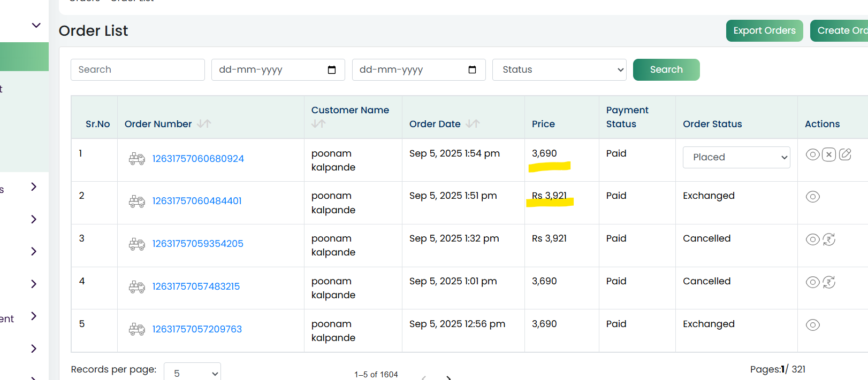Viewport: 868px width, 380px height.
Task: Click first dd-mm-yyyy date input
Action: coord(278,69)
